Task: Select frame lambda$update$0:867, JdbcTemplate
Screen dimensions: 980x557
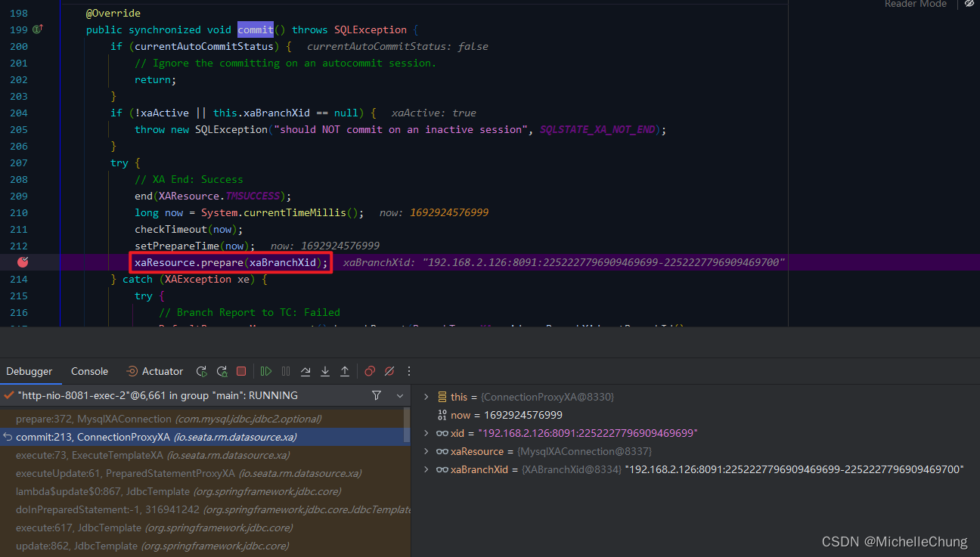Action: tap(202, 491)
